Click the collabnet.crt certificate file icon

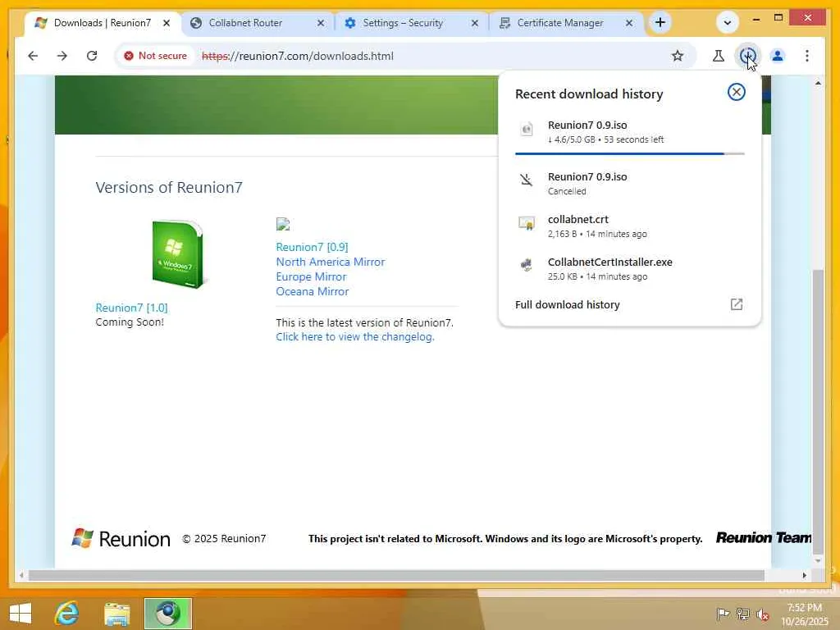[x=527, y=223]
